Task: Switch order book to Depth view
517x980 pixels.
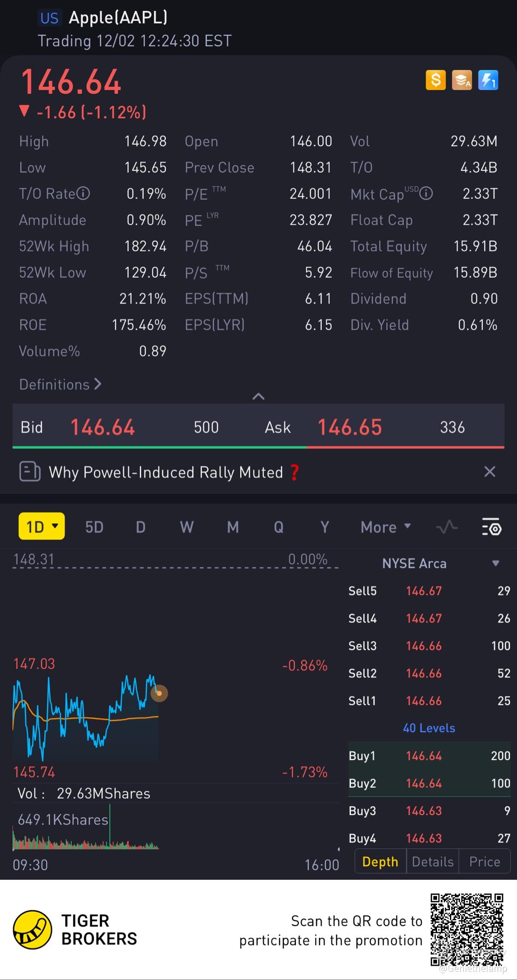Action: [x=380, y=861]
